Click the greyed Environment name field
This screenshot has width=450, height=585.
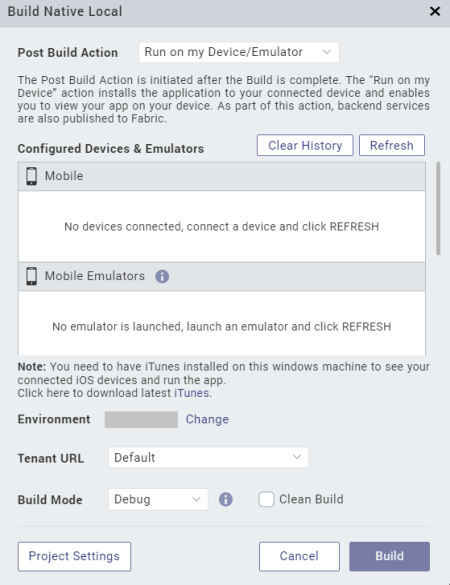pos(141,420)
